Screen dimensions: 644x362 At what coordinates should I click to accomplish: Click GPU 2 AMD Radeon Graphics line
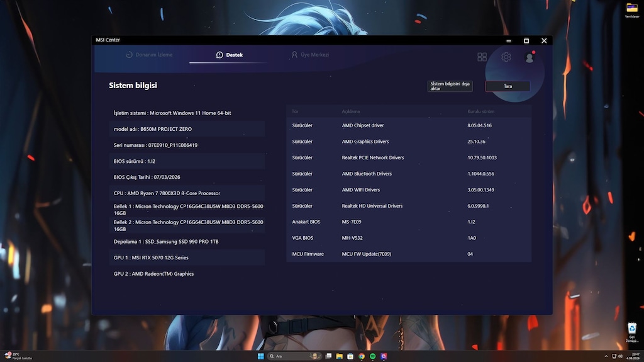(x=187, y=274)
